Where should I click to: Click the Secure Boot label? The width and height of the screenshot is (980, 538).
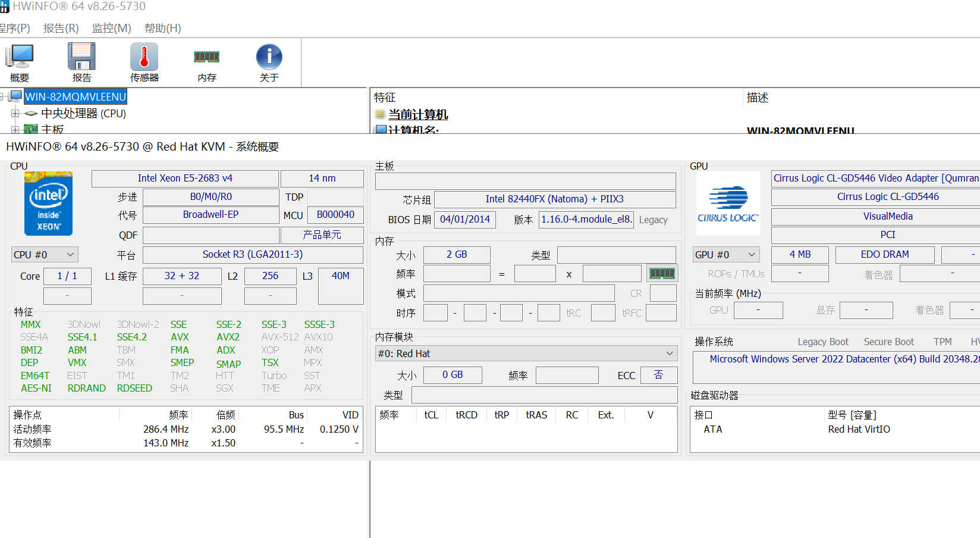pos(888,342)
